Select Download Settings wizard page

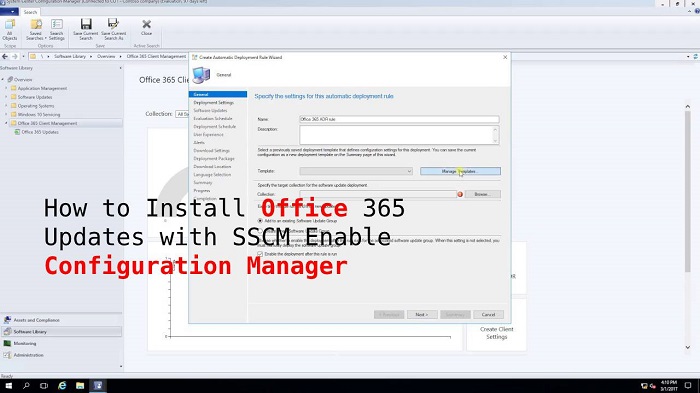pyautogui.click(x=211, y=151)
